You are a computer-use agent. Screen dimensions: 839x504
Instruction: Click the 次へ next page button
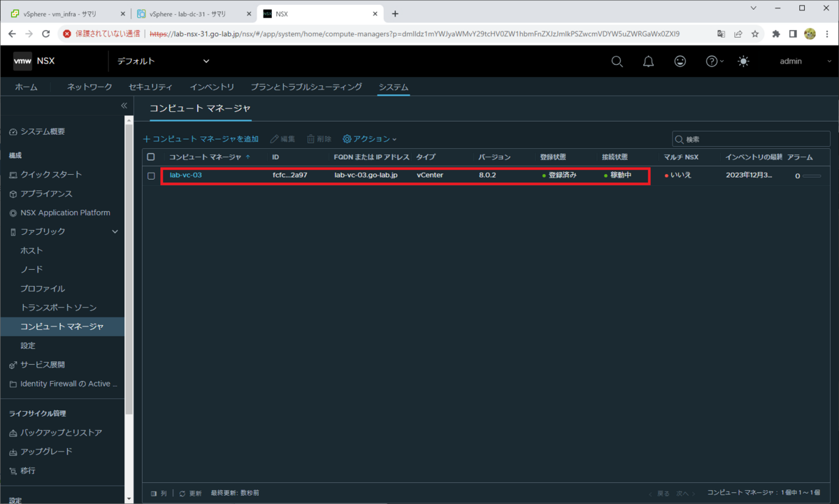pos(687,493)
